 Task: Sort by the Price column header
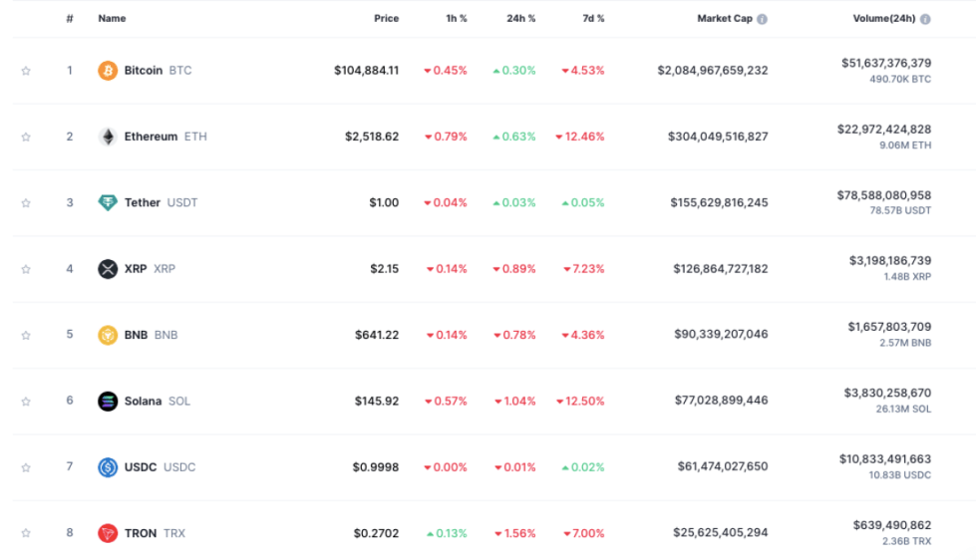(x=387, y=19)
